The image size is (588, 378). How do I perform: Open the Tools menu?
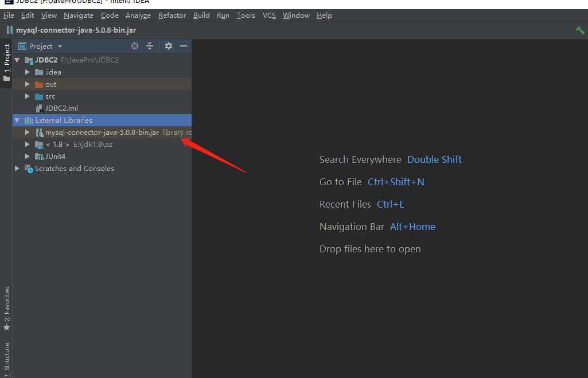246,15
